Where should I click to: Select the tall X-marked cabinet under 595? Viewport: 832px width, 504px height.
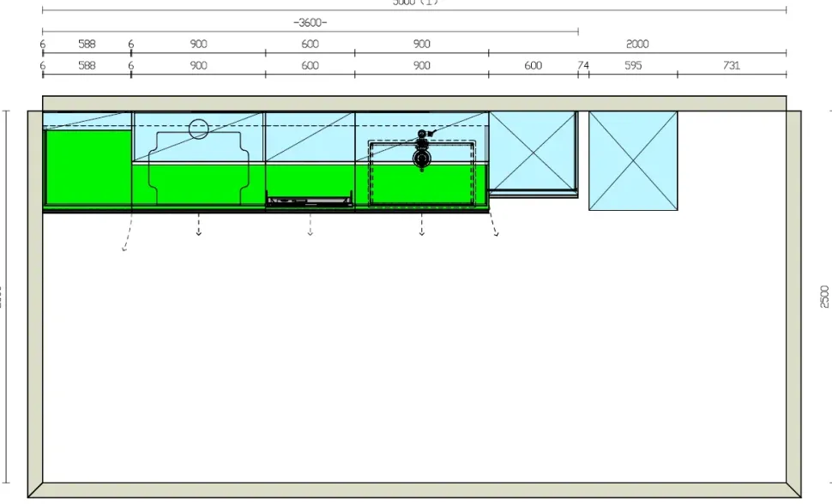point(633,160)
